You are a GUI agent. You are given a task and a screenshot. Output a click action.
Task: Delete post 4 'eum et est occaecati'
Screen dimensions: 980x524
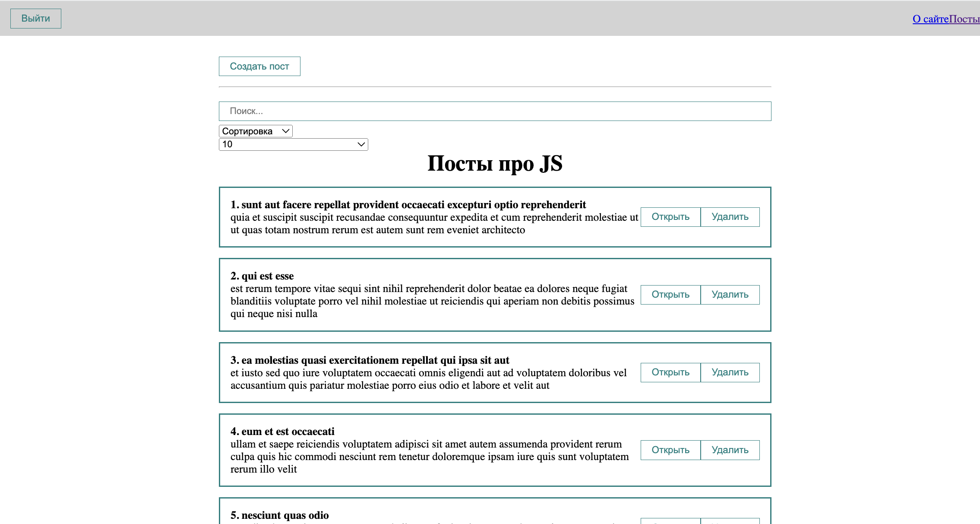[730, 450]
